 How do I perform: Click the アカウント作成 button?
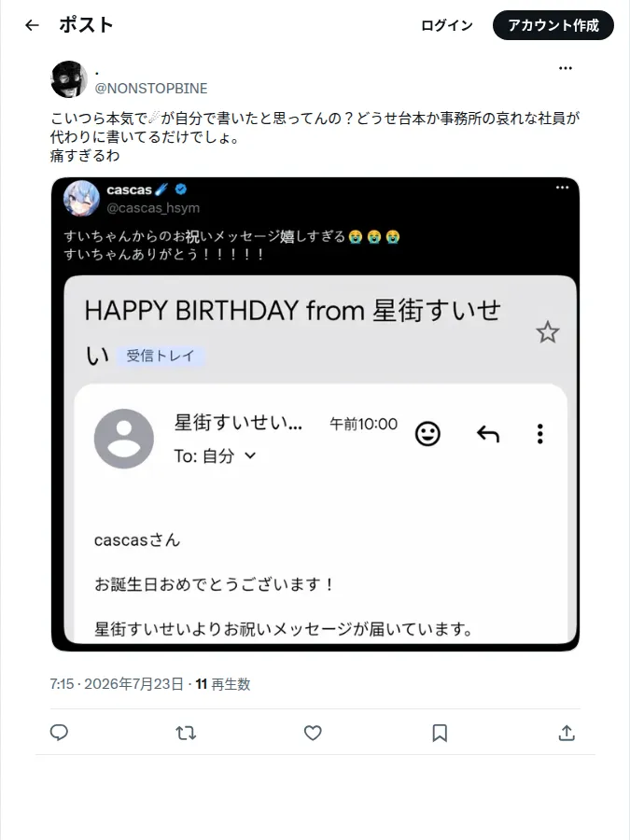[553, 25]
